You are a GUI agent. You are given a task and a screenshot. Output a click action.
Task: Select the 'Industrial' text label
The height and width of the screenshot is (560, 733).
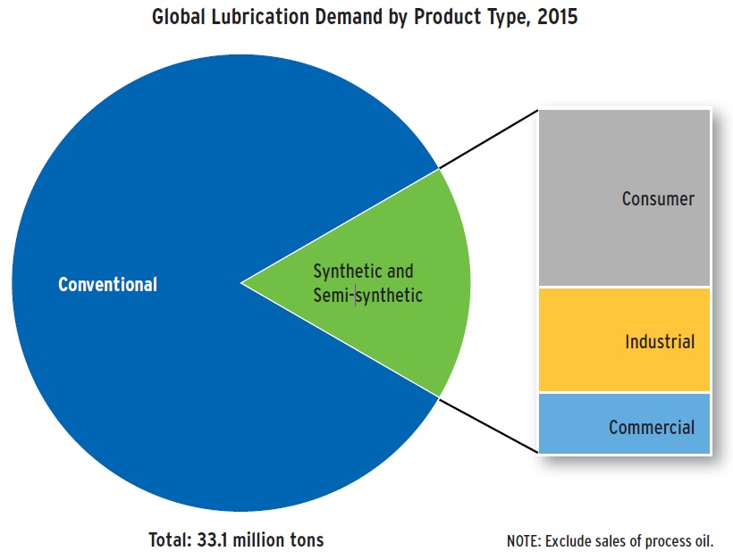[660, 341]
